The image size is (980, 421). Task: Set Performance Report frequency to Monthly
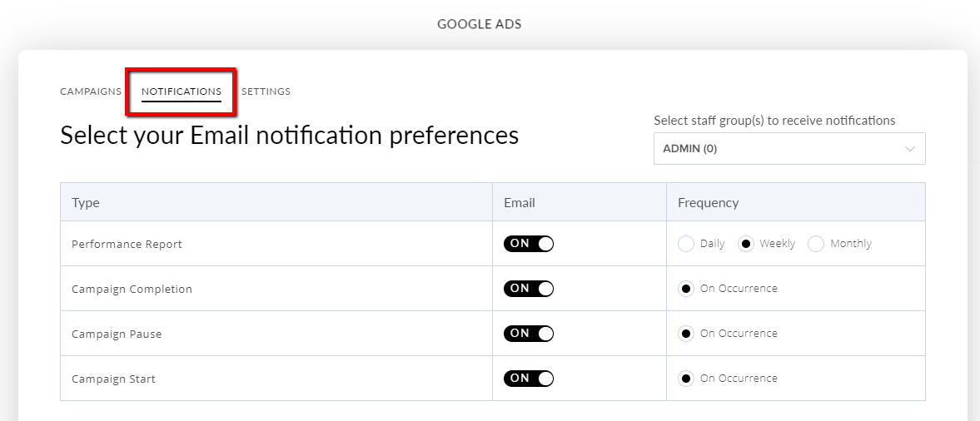816,244
